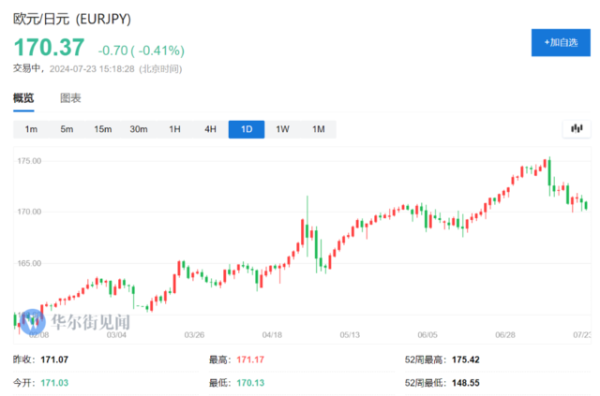Switch chart to 1M monthly view
The width and height of the screenshot is (600, 396).
318,129
